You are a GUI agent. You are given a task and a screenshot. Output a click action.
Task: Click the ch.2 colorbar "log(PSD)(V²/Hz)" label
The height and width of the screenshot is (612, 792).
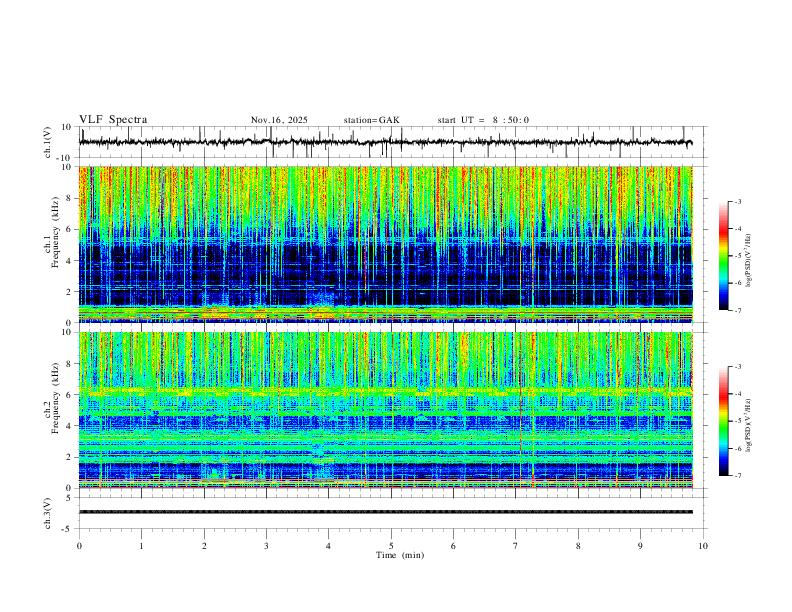[x=748, y=426]
